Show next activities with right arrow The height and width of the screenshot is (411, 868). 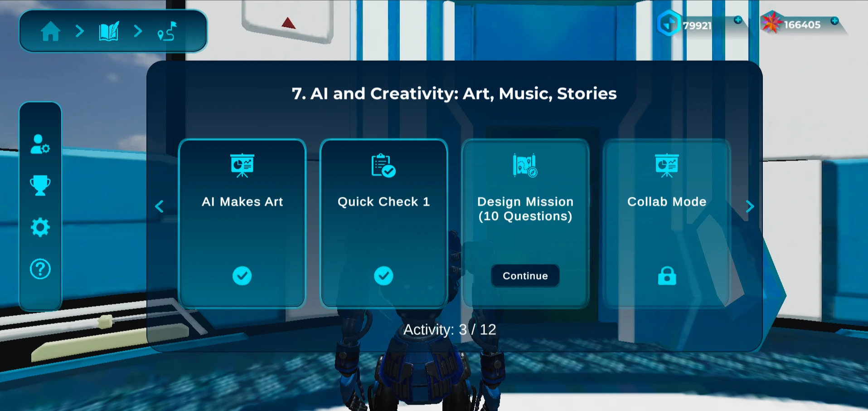tap(750, 206)
